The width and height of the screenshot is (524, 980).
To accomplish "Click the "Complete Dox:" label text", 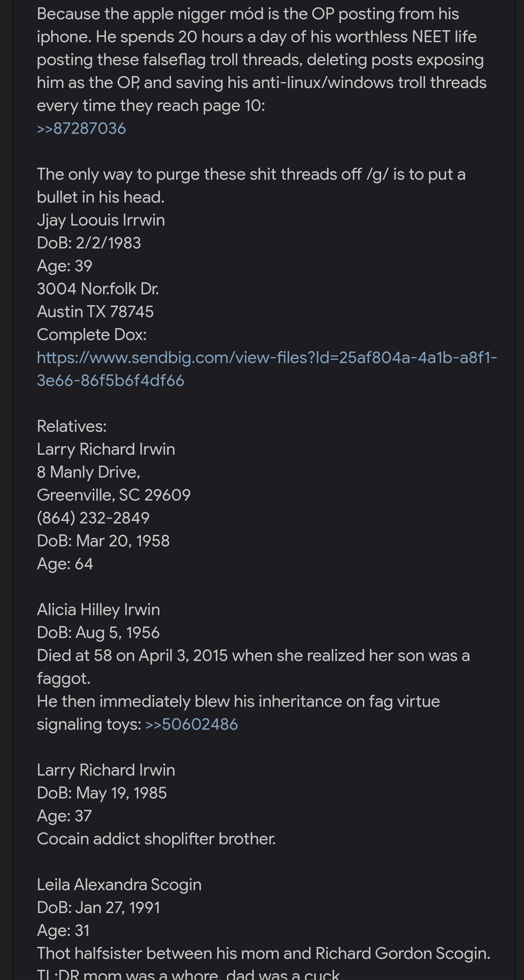I will point(91,335).
